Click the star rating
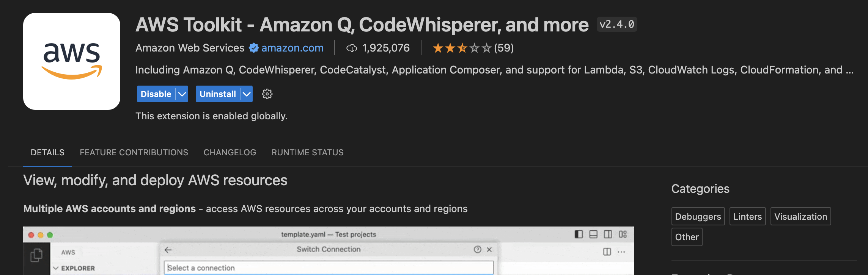Image resolution: width=868 pixels, height=275 pixels. pos(462,48)
